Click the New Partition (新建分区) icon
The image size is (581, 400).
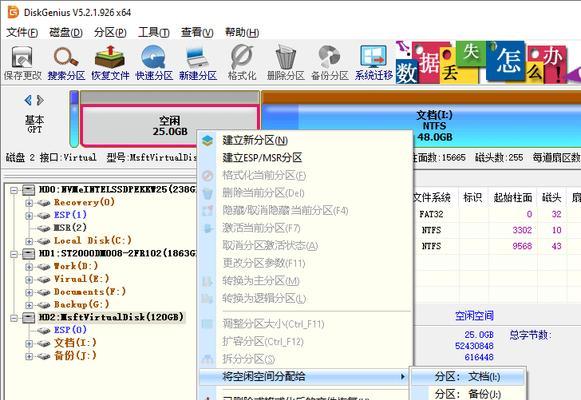[198, 63]
